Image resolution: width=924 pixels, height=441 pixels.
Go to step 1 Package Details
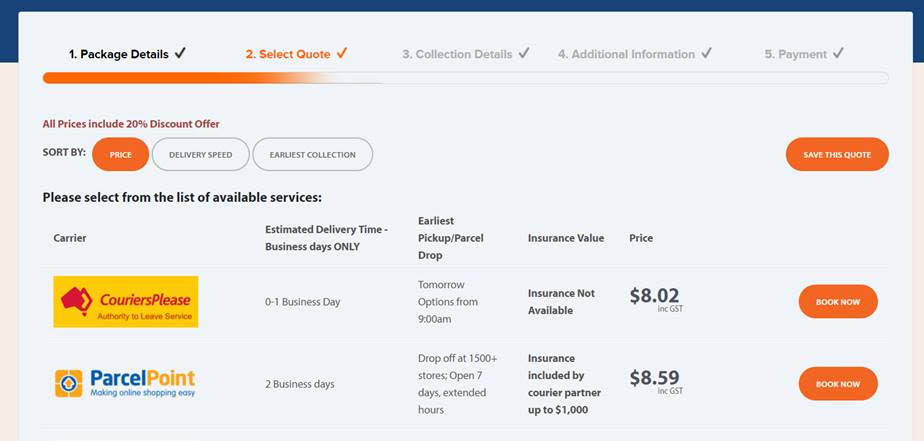[x=118, y=54]
